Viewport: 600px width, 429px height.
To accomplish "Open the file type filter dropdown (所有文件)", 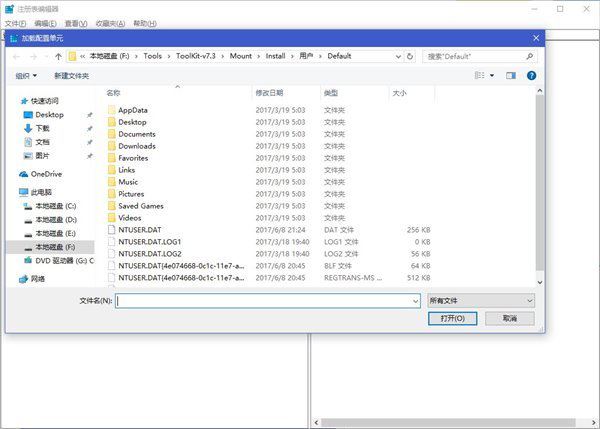I will click(x=481, y=300).
